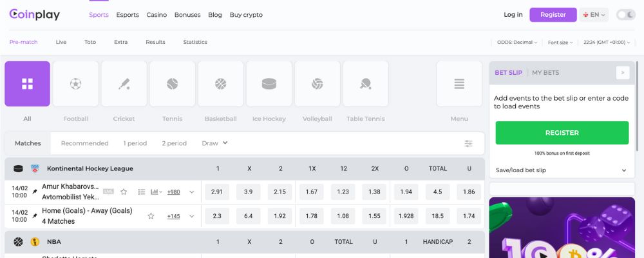This screenshot has width=644, height=258.
Task: Click the green REGISTER button
Action: coord(562,133)
